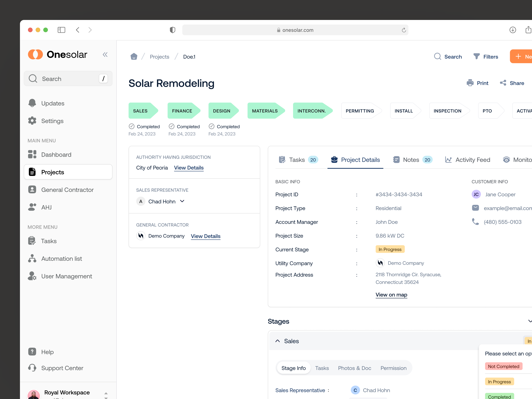Open the Automation list
The image size is (532, 399).
pos(61,259)
